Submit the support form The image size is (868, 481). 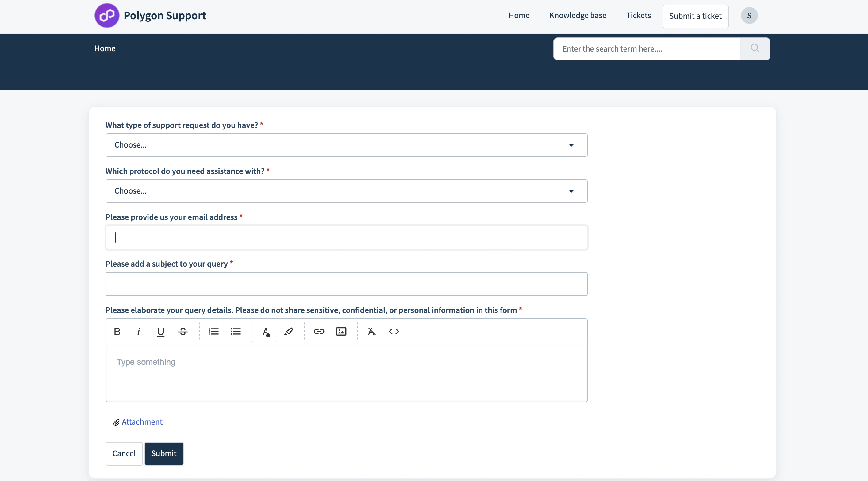(164, 453)
